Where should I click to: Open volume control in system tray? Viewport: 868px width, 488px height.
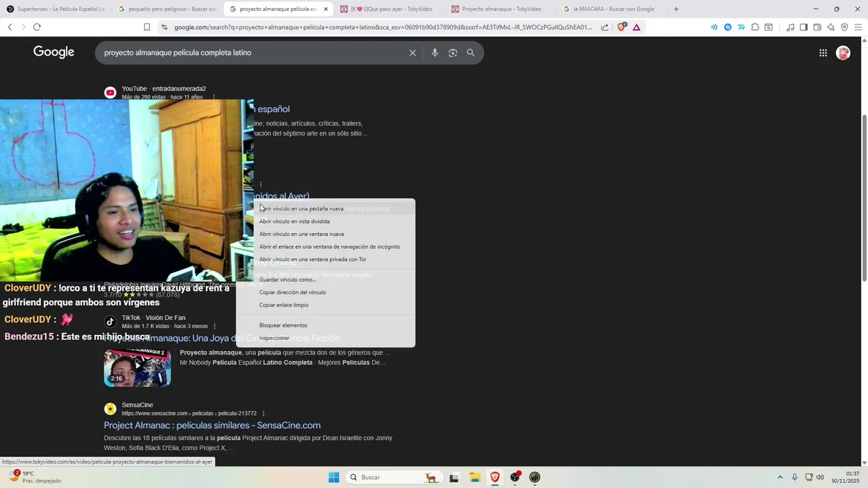[820, 477]
